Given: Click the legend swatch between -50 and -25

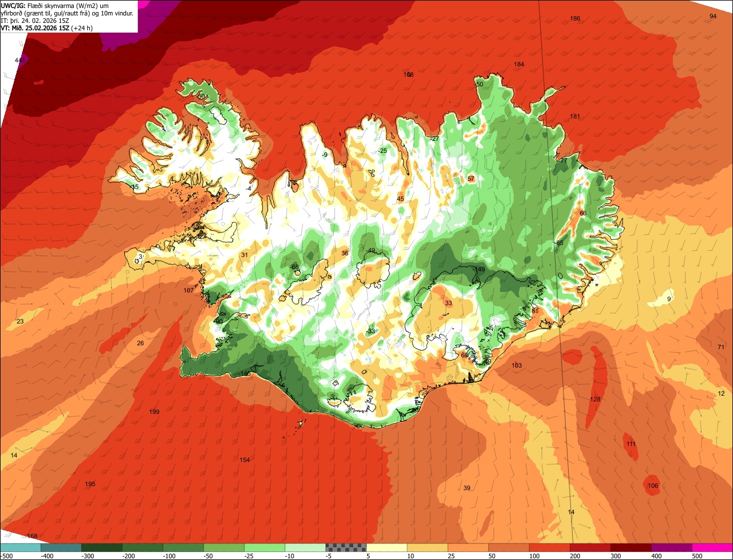Looking at the screenshot, I should tap(223, 547).
